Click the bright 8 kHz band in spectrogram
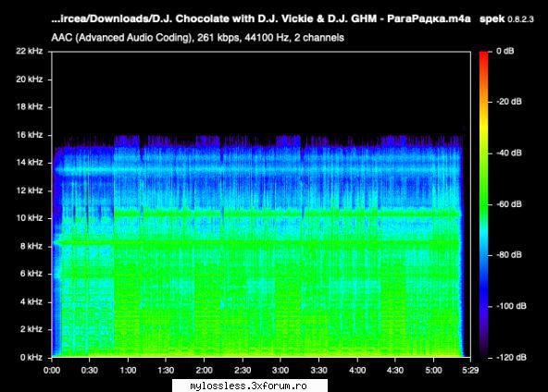 point(258,242)
